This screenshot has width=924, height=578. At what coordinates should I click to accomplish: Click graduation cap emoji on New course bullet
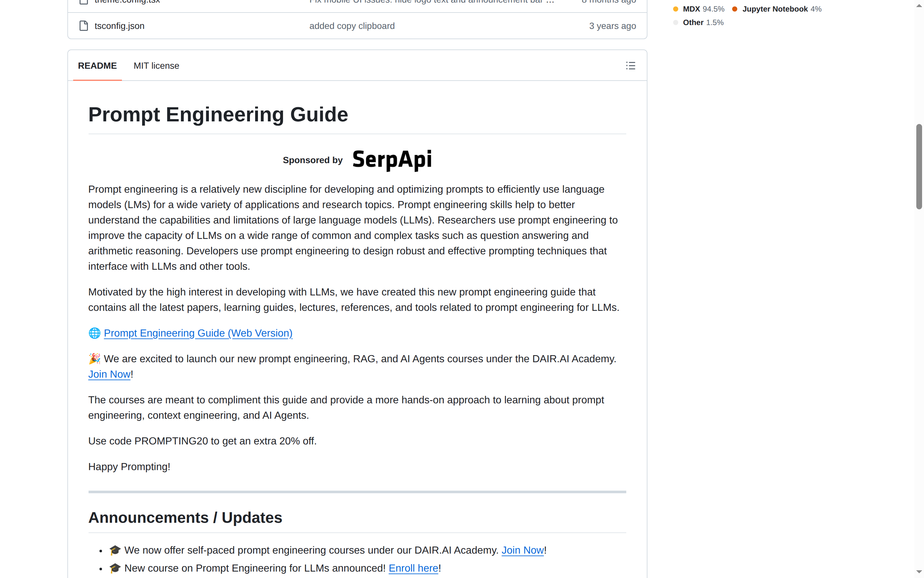(115, 568)
